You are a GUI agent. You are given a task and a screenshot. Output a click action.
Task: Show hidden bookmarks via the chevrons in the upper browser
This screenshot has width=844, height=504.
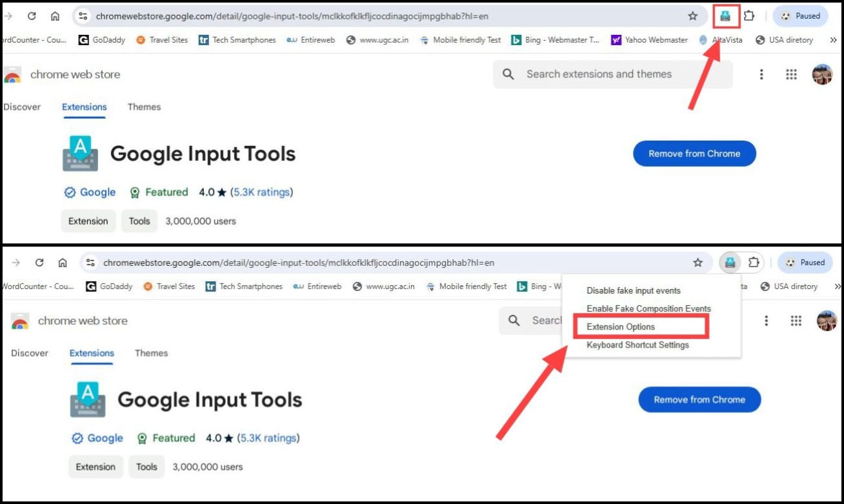click(x=833, y=40)
